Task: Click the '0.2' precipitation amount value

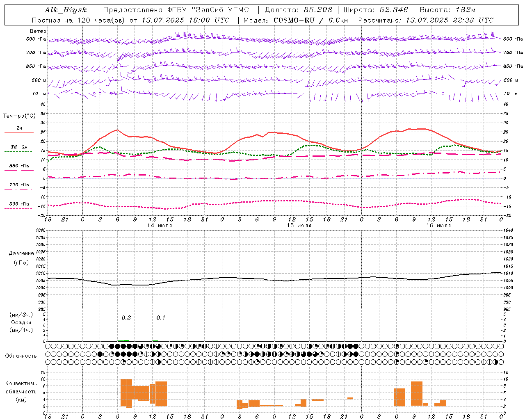Action: pos(126,317)
